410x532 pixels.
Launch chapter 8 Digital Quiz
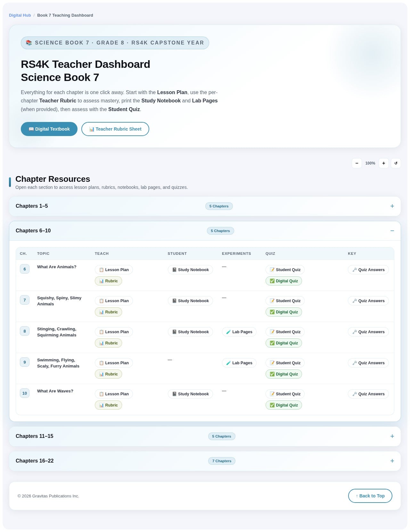(x=284, y=343)
